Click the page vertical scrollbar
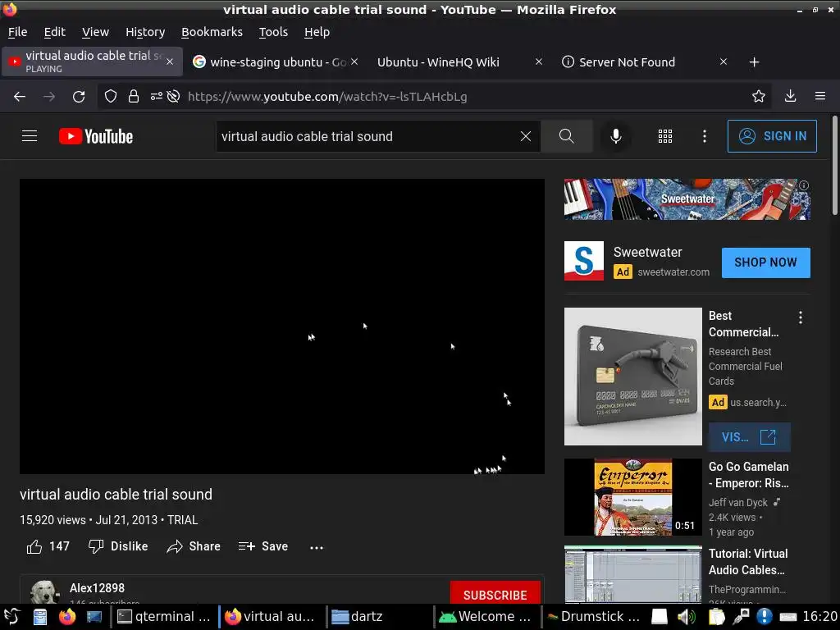Viewport: 840px width, 630px height. tap(834, 166)
